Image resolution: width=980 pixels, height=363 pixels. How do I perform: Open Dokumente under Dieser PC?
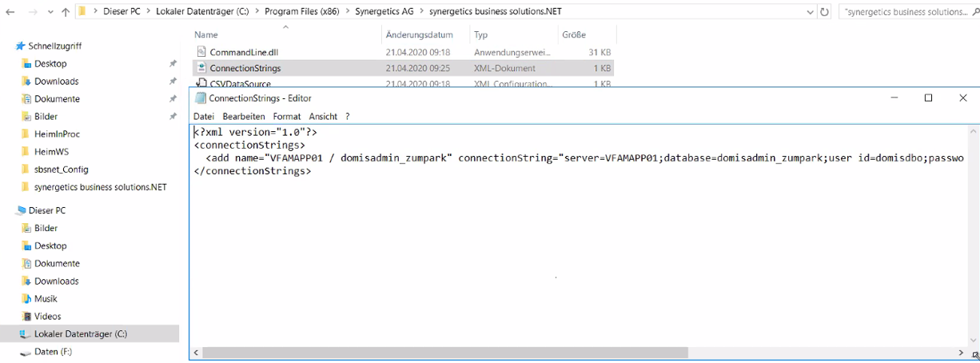coord(57,264)
